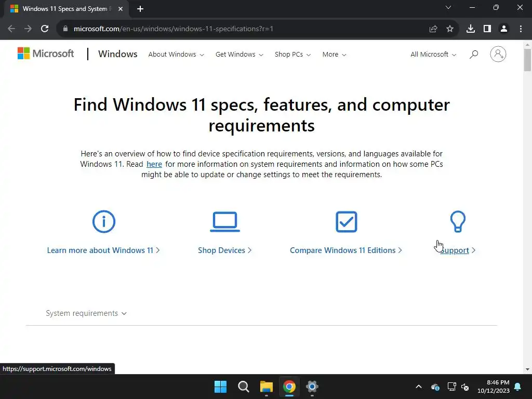This screenshot has width=532, height=399.
Task: Close the Windows 11 Specs tab
Action: pos(121,9)
